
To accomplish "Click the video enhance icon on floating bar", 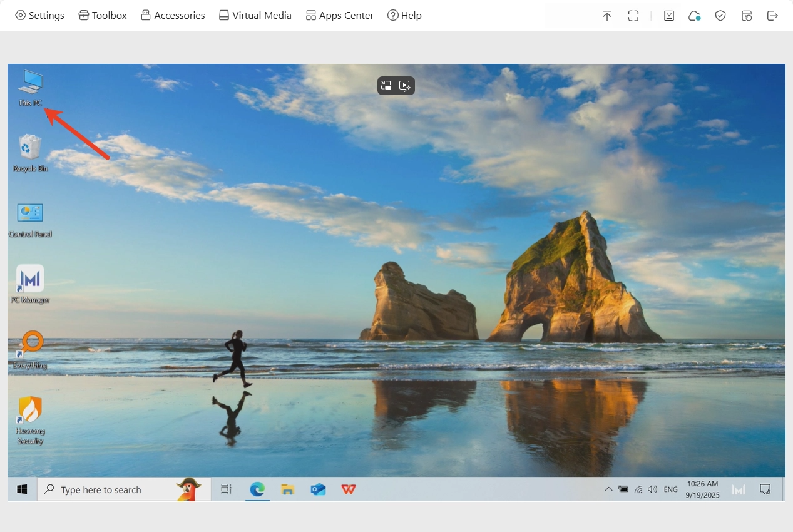I will (x=405, y=86).
